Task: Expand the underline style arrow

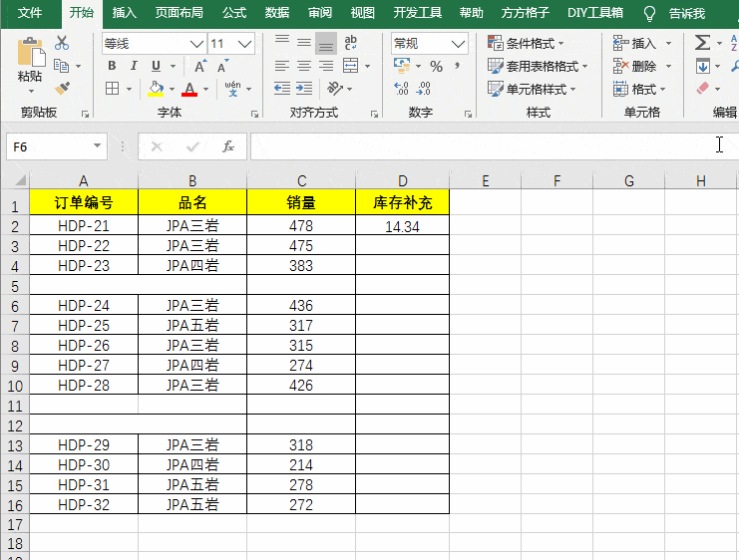Action: point(173,66)
